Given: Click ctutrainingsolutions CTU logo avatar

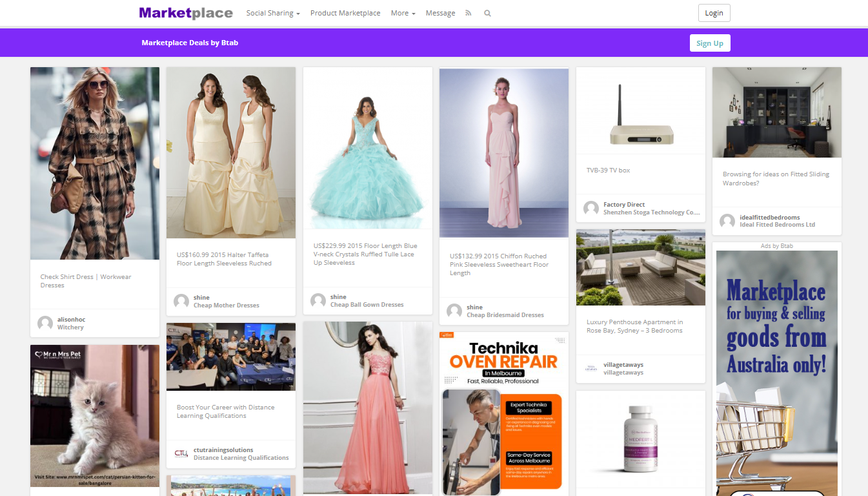Looking at the screenshot, I should [x=181, y=453].
